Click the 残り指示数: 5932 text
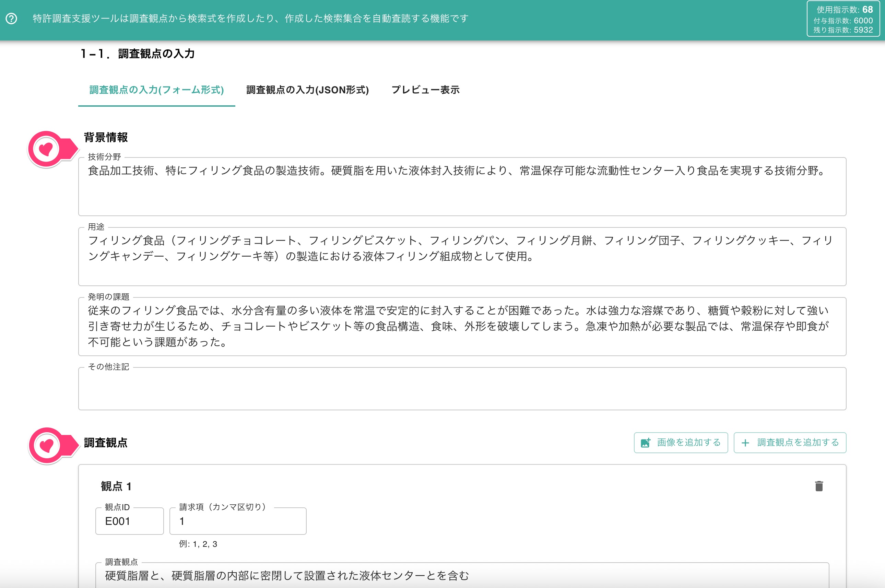Viewport: 885px width, 588px height. 843,30
